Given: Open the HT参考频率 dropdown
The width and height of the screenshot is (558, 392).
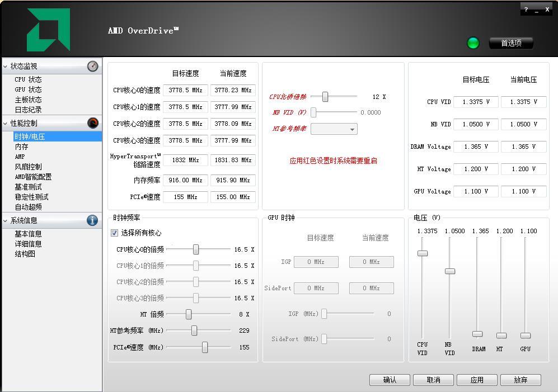Looking at the screenshot, I should pos(334,129).
